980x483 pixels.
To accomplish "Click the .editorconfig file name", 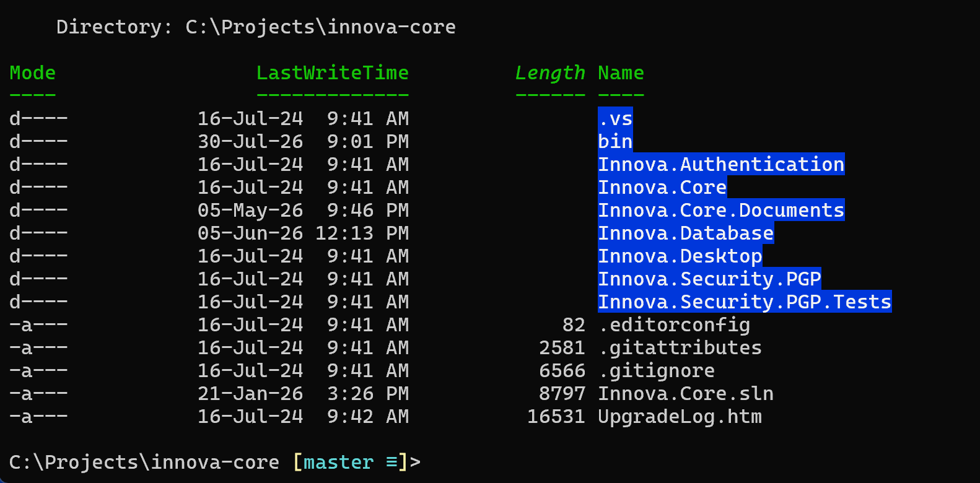I will point(674,324).
